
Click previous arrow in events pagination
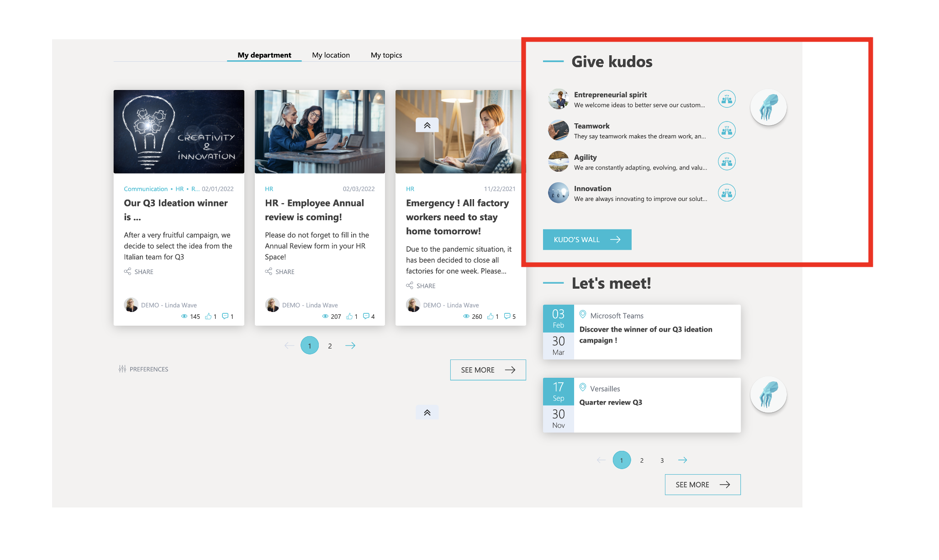point(601,460)
